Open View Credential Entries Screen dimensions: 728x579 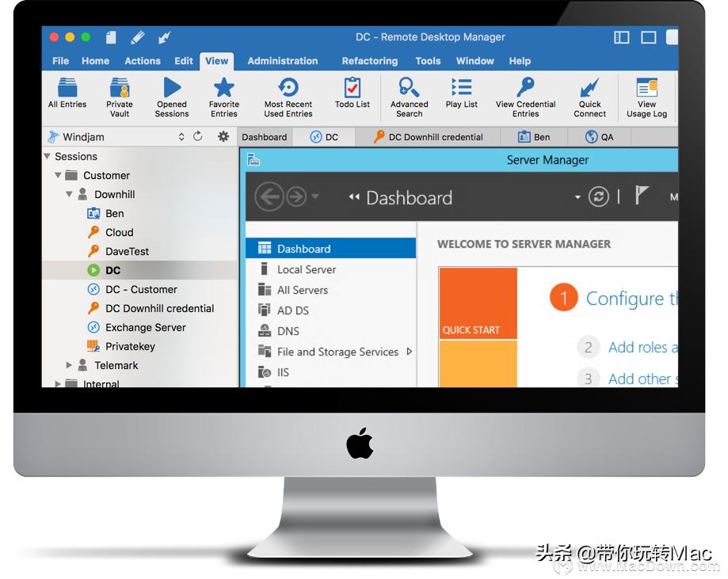(x=526, y=88)
